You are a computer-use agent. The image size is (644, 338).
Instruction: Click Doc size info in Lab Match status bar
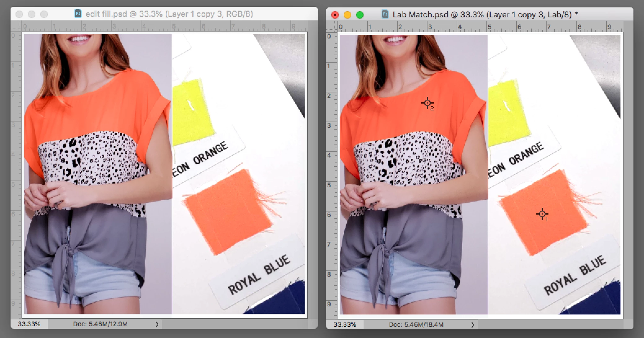tap(416, 325)
